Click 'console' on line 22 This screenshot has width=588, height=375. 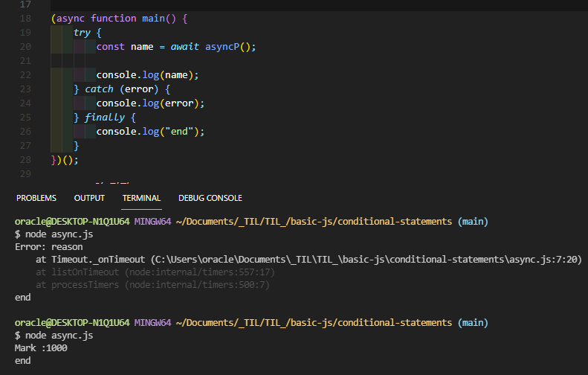point(116,75)
